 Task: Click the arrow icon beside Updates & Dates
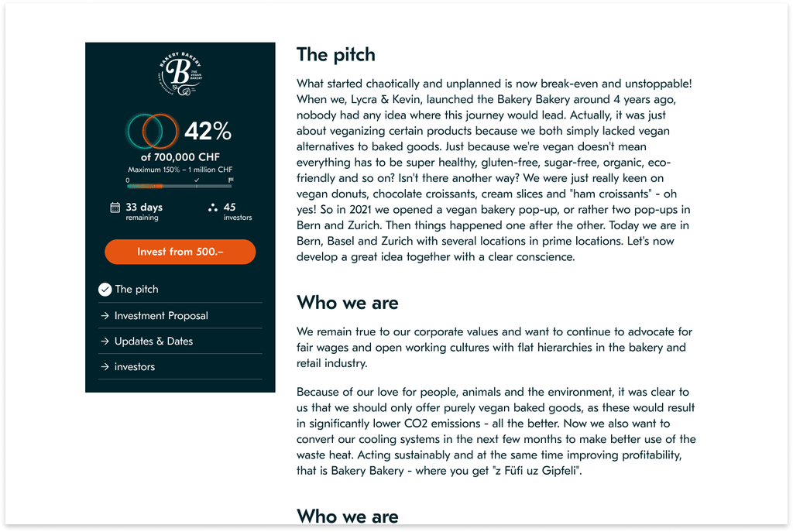[x=105, y=342]
